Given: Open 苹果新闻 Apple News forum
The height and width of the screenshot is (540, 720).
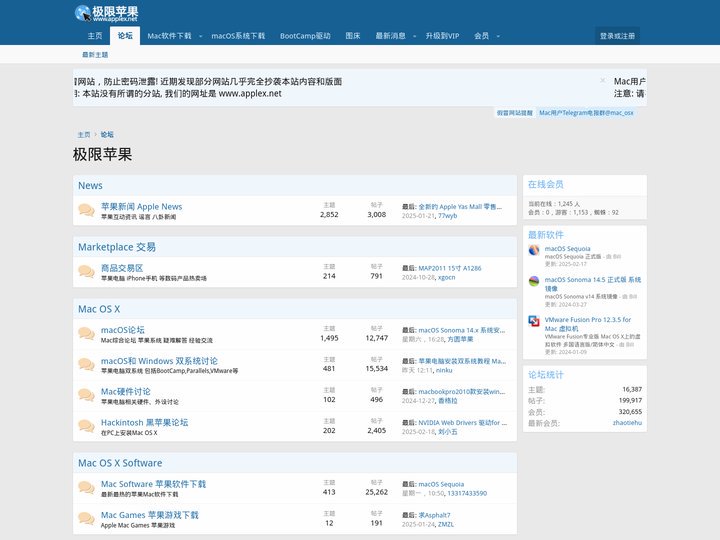Looking at the screenshot, I should (141, 207).
